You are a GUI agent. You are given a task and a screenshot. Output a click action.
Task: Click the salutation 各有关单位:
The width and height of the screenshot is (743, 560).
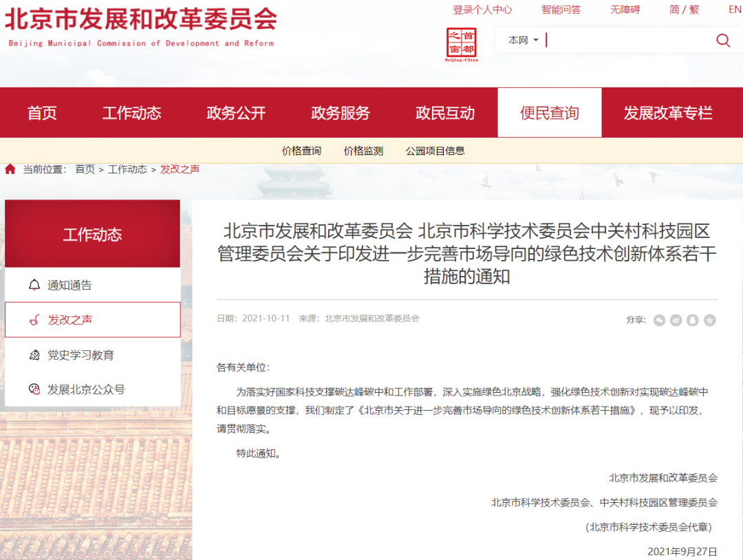(x=243, y=367)
